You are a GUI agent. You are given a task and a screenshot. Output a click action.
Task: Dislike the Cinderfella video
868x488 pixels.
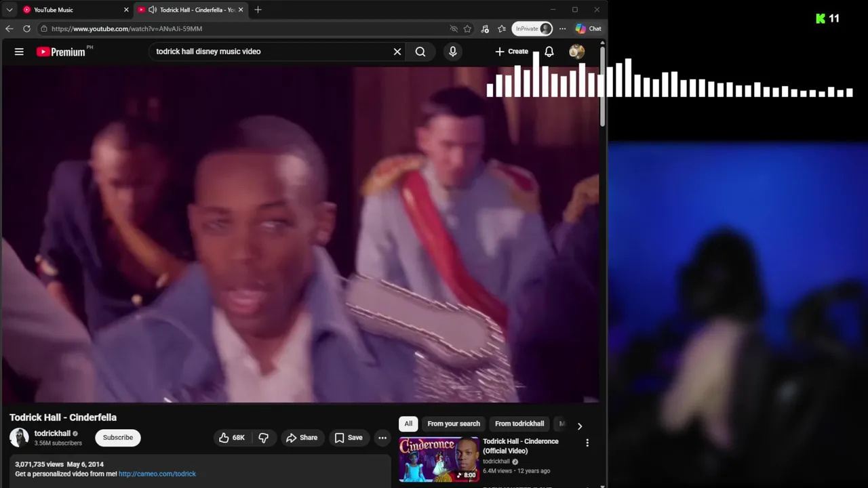pyautogui.click(x=264, y=438)
